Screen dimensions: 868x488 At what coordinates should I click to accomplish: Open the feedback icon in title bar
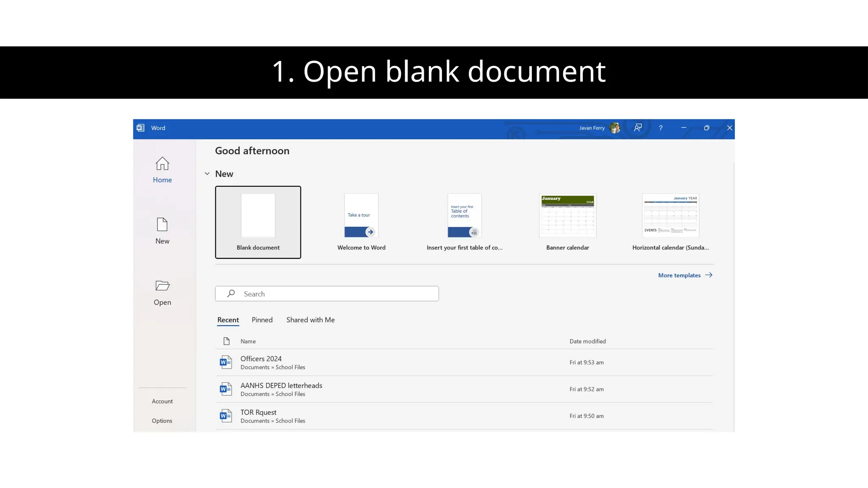click(638, 128)
